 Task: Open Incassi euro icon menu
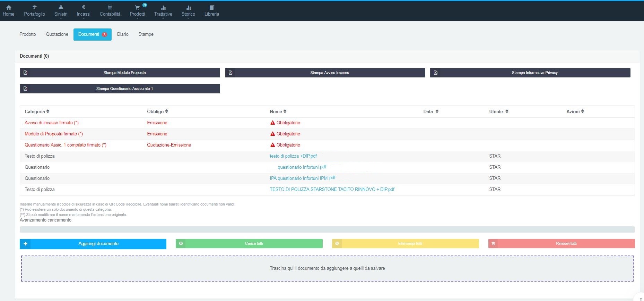click(84, 7)
